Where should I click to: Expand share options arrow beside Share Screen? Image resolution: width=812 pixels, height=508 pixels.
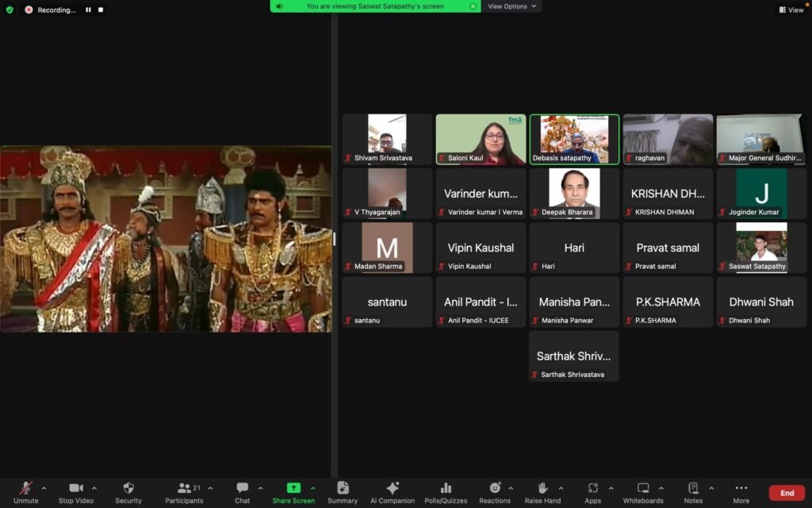312,488
